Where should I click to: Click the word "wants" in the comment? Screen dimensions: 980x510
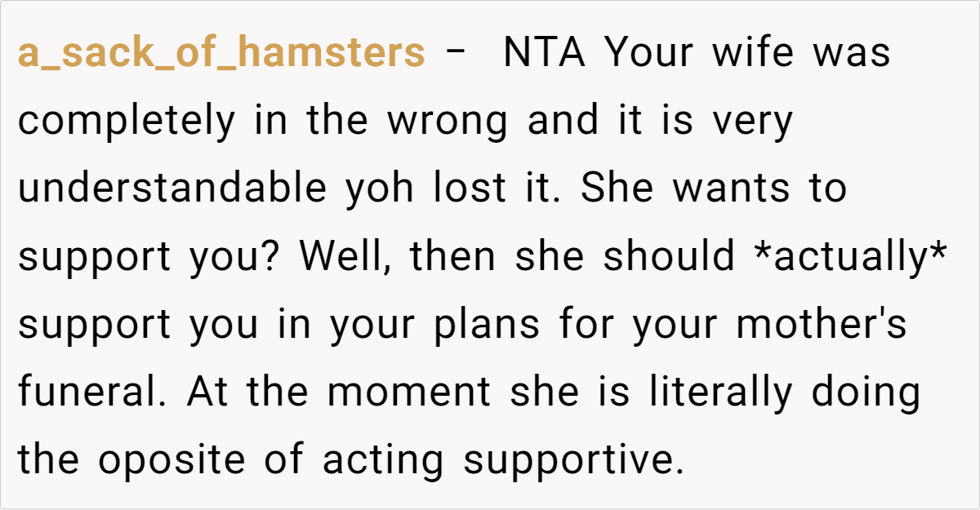click(x=732, y=189)
